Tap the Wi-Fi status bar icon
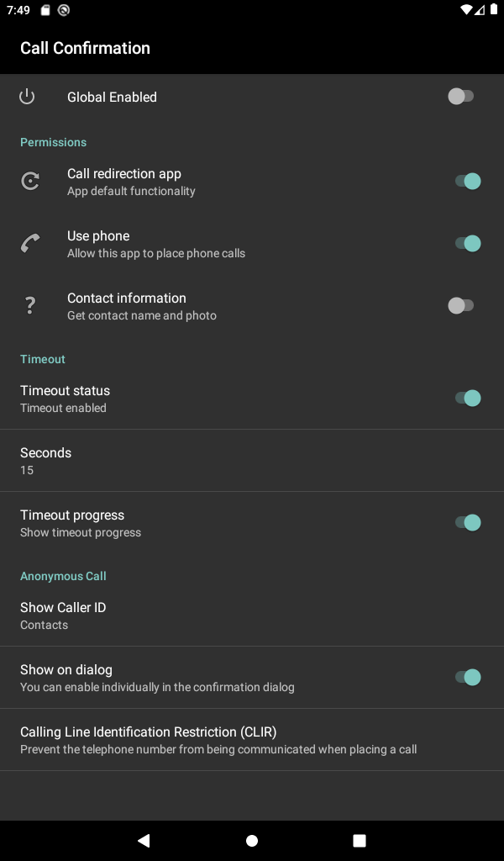This screenshot has width=504, height=861. coord(467,10)
